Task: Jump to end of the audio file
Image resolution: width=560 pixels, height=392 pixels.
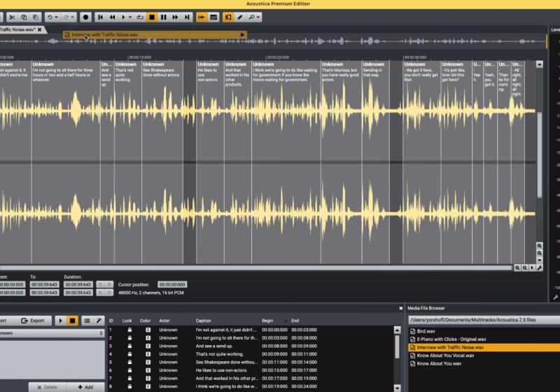Action: (x=187, y=17)
